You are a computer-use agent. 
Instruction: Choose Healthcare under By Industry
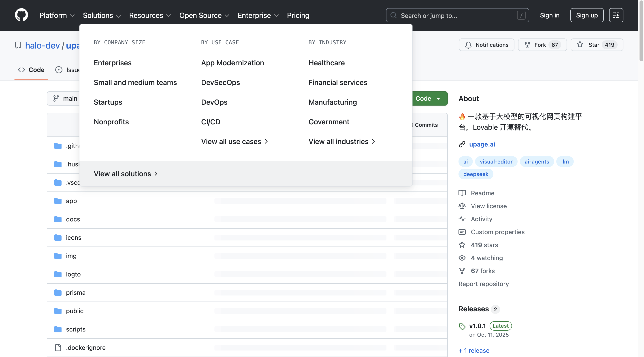326,63
